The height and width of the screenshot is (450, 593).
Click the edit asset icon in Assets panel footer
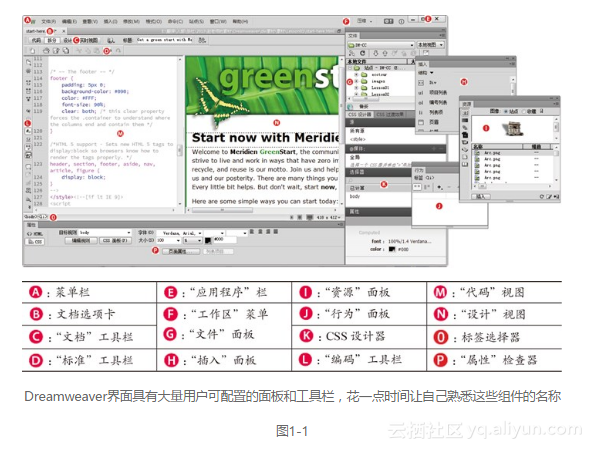click(x=549, y=196)
